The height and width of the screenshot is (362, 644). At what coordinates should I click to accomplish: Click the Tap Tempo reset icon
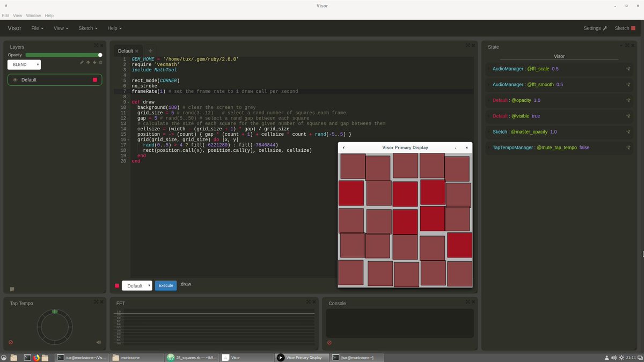[x=11, y=342]
